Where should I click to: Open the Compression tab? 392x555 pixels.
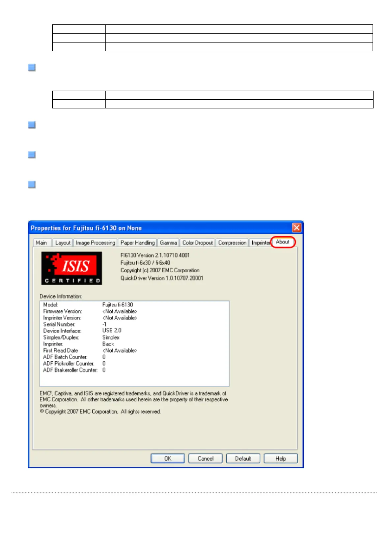pos(232,243)
